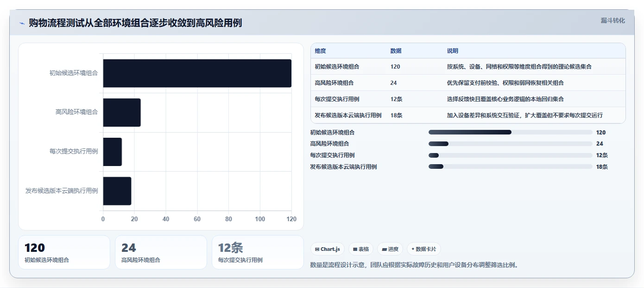Select the Chart.js chip
Screen dimensions: 644x288
coord(327,249)
